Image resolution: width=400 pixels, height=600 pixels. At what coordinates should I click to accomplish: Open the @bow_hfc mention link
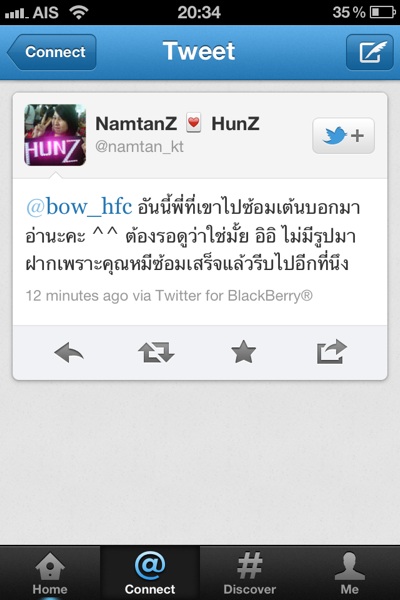(79, 207)
